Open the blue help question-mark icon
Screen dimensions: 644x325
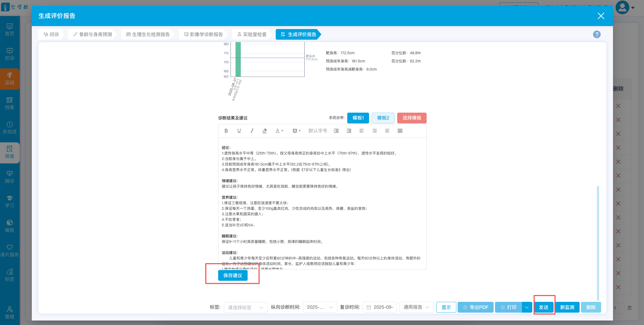point(597,34)
